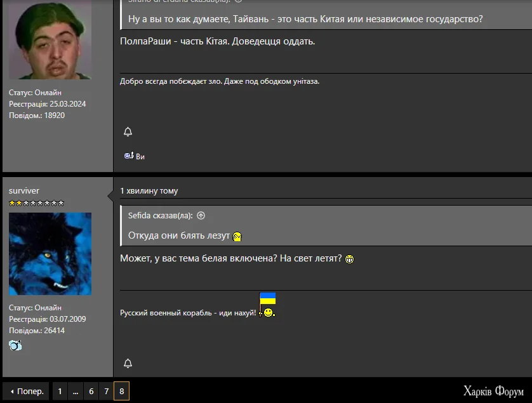Go to page 6 of the thread

91,391
